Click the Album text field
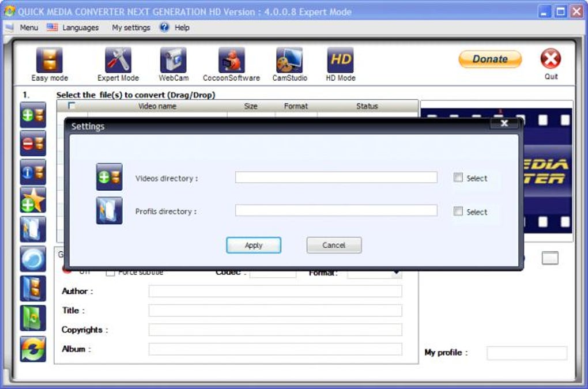The width and height of the screenshot is (588, 389). click(x=275, y=349)
